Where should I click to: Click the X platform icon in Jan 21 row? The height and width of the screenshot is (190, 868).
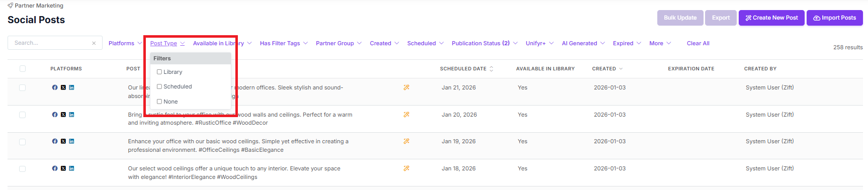(x=63, y=87)
